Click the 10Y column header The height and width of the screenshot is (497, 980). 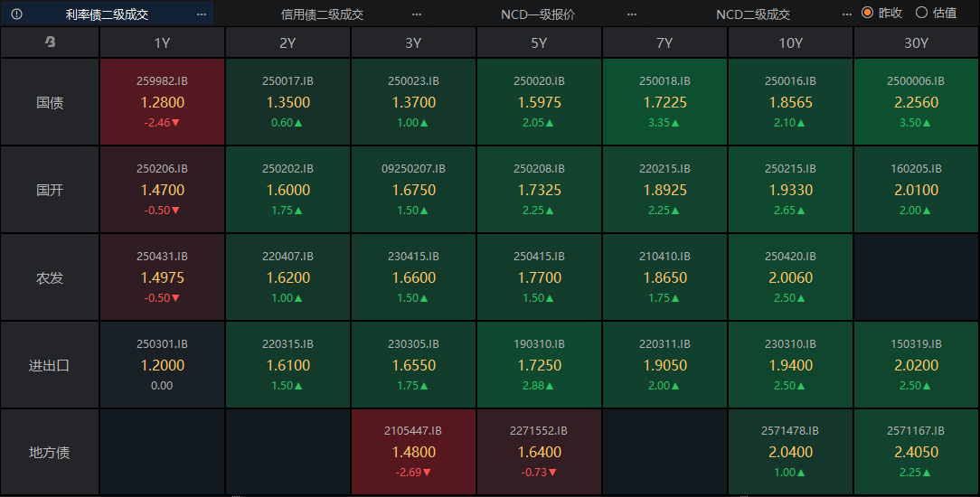coord(790,42)
